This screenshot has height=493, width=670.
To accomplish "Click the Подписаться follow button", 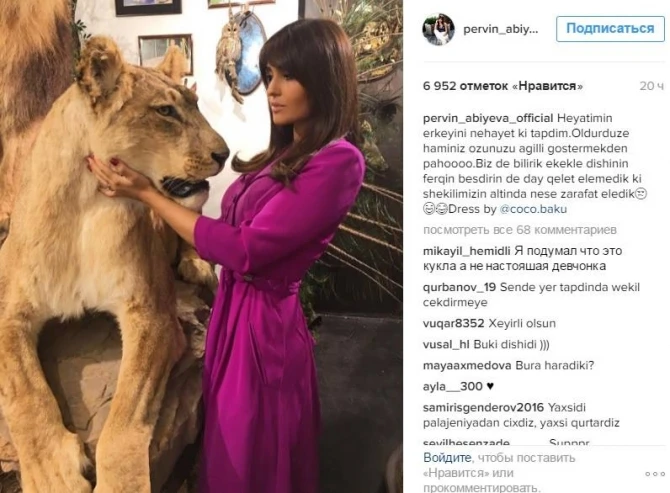I will coord(610,29).
